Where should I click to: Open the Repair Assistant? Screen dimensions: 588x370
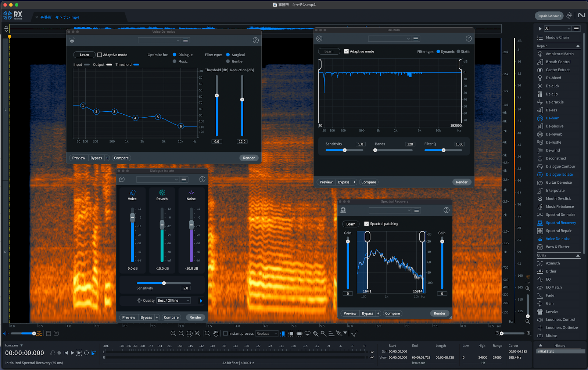[x=549, y=16]
